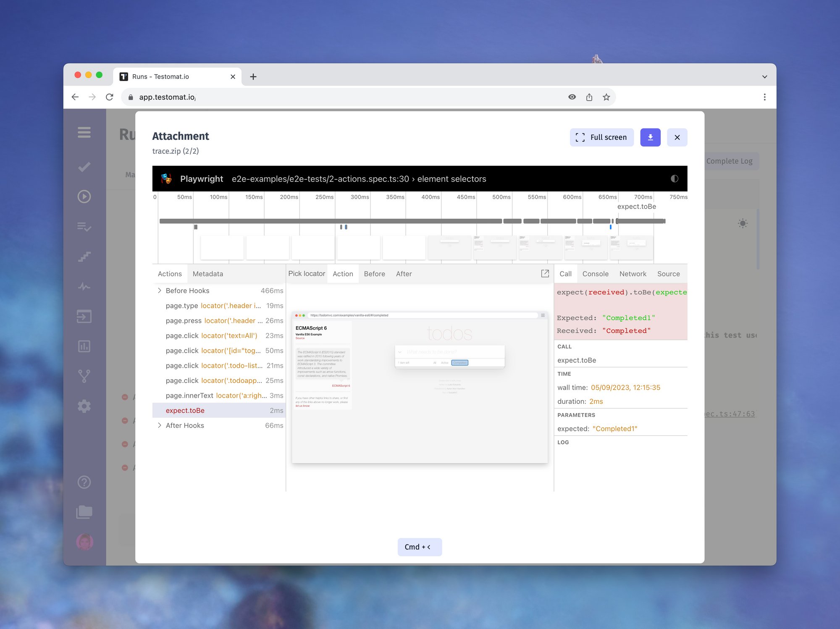This screenshot has width=840, height=629.
Task: Switch to the Metadata tab
Action: 207,273
